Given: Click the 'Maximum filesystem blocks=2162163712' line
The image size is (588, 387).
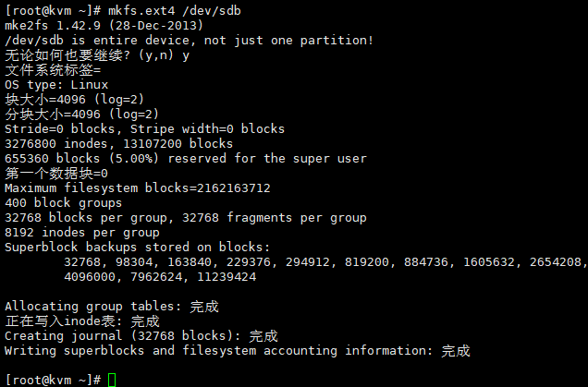Looking at the screenshot, I should (137, 188).
